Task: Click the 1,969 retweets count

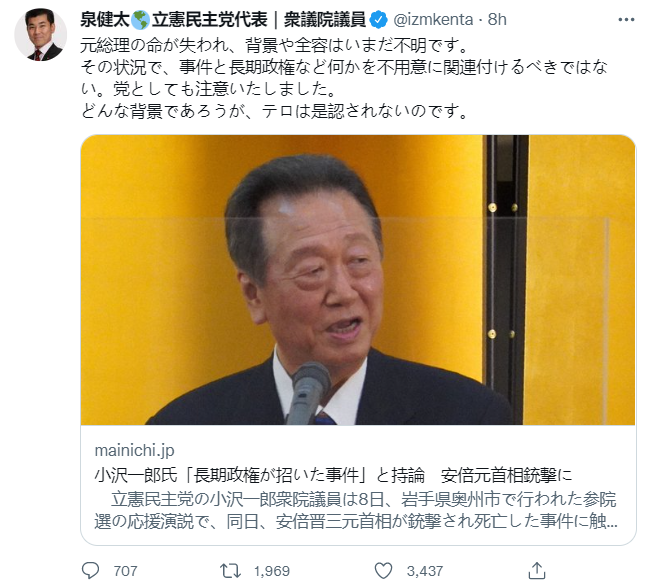Action: tap(272, 571)
